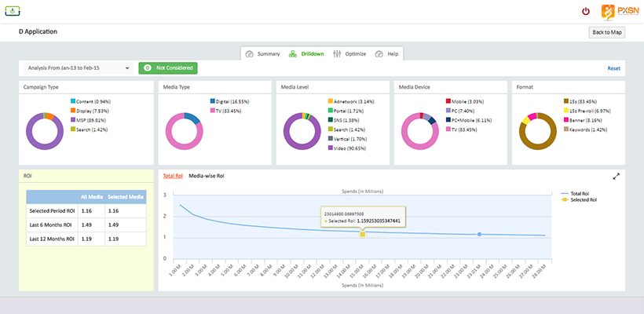Switch to Media-wise RoI chart view
644x314 pixels.
coord(208,176)
